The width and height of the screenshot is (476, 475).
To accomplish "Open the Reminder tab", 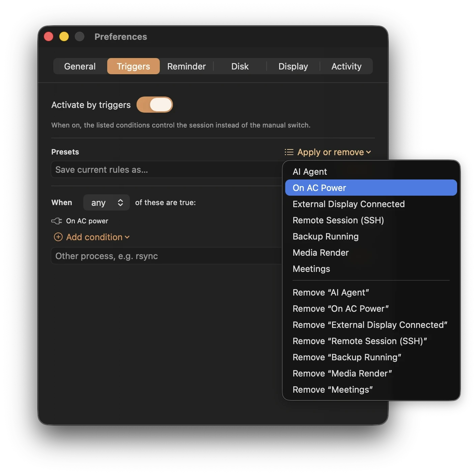I will click(x=186, y=66).
